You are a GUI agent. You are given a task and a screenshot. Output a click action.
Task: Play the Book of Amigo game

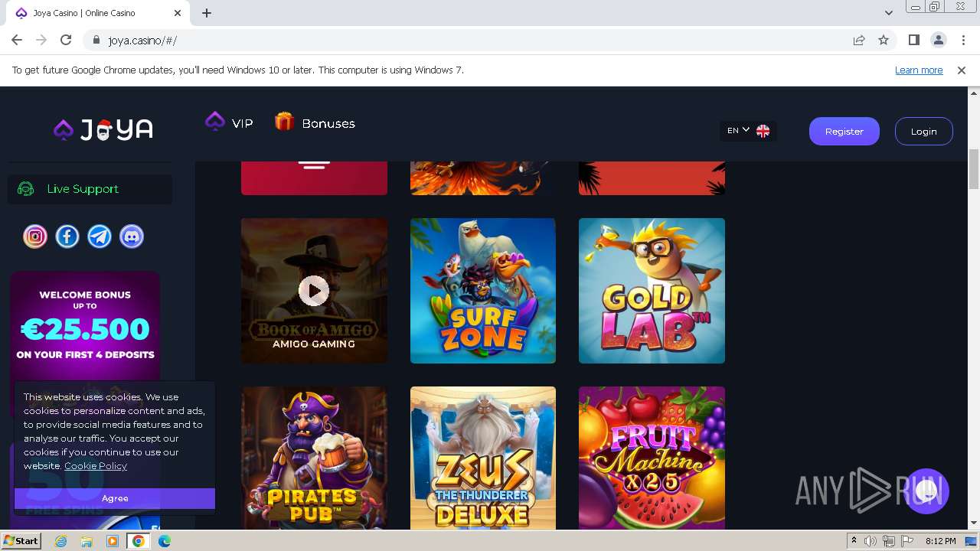point(314,291)
